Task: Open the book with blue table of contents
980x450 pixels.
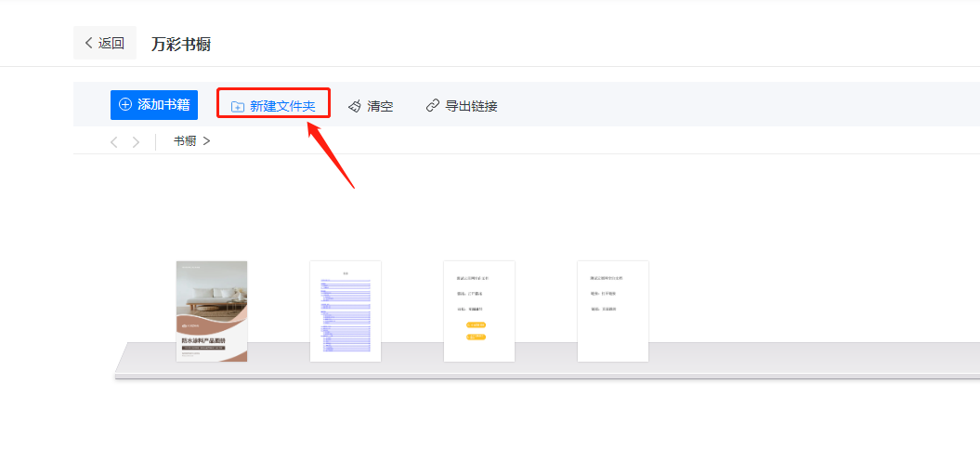Action: coord(346,311)
